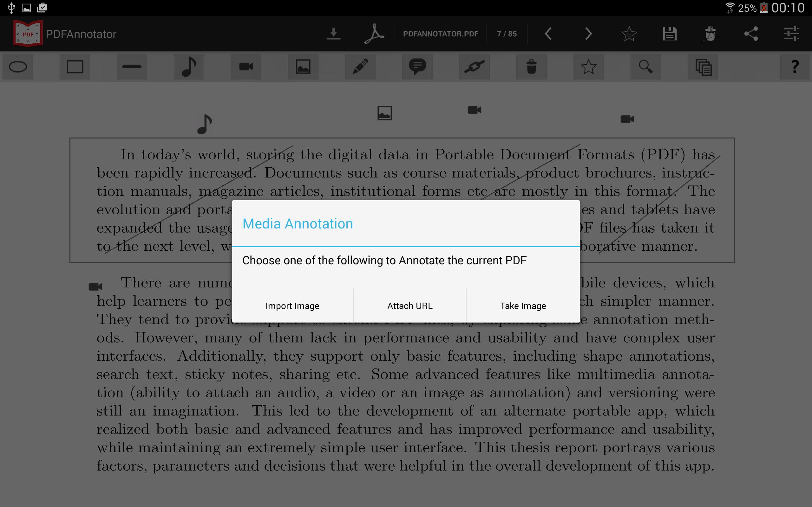
Task: Go to the next page arrow
Action: point(588,34)
